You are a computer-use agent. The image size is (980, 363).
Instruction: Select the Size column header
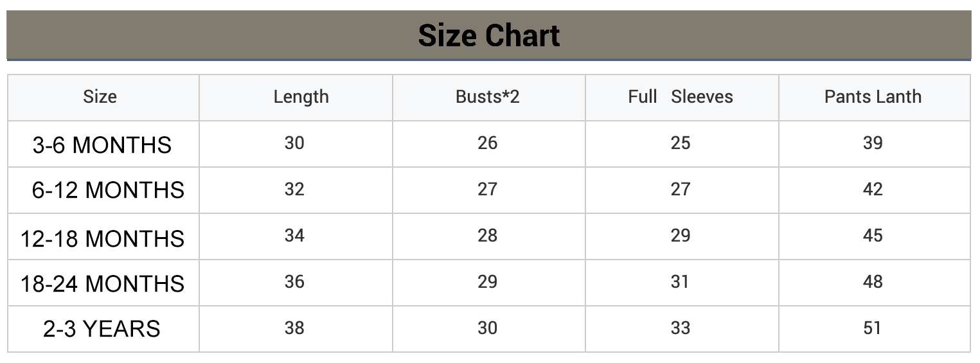[100, 97]
